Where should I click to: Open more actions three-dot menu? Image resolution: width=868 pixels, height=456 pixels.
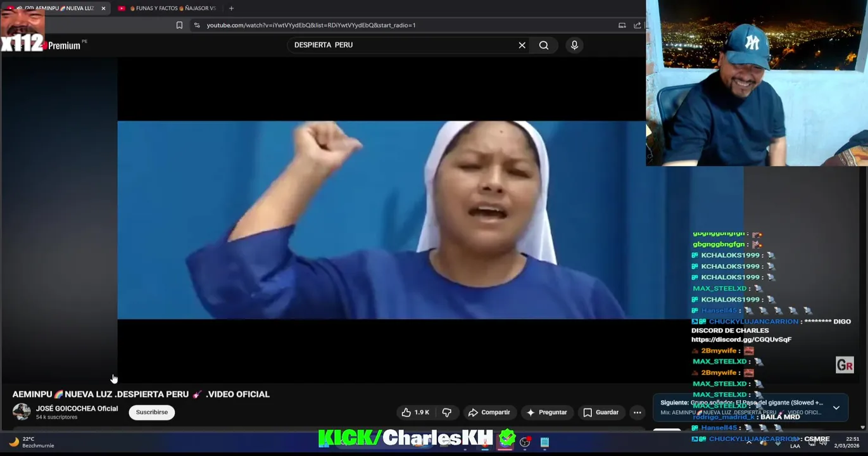click(638, 412)
